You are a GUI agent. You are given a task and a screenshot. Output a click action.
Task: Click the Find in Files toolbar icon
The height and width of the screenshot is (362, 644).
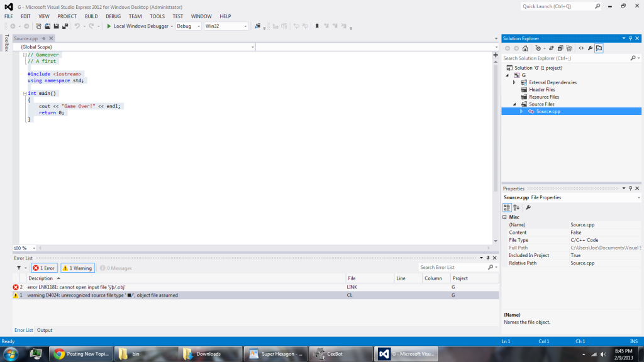257,26
